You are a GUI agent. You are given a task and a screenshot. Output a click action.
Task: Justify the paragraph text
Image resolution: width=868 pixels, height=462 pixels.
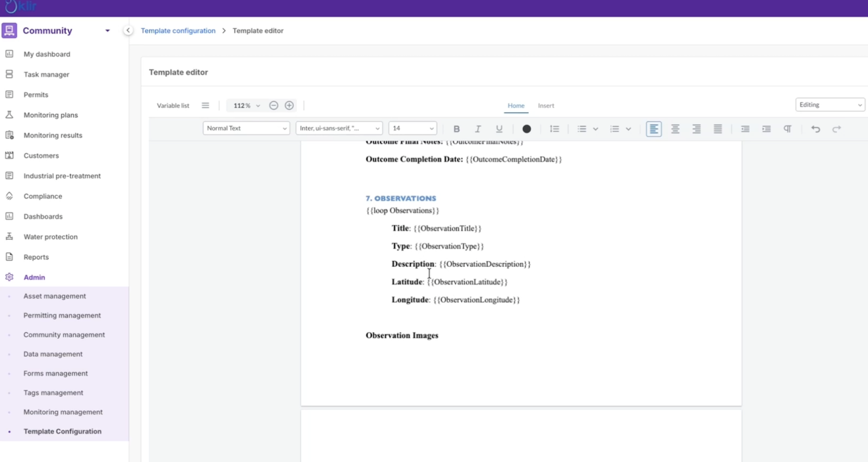pos(718,129)
